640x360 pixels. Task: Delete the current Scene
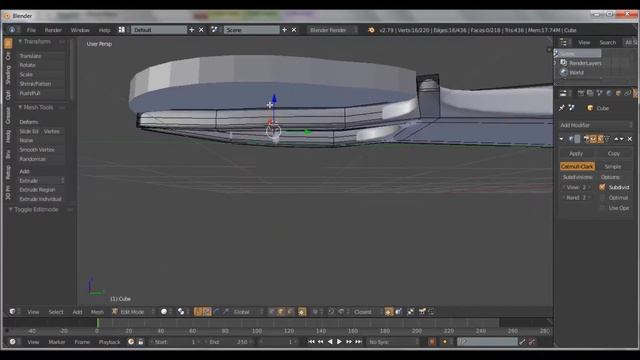click(294, 30)
